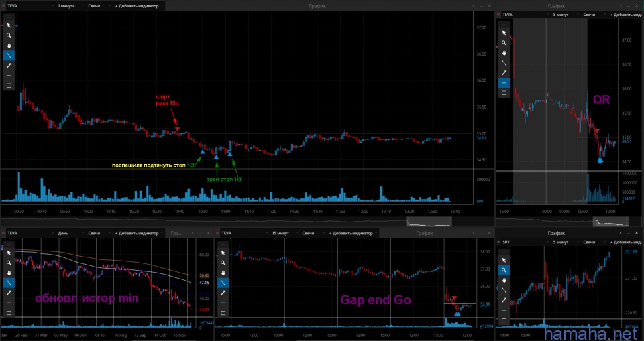Image resolution: width=644 pixels, height=341 pixels.
Task: Select the pointer tool in TEVA 5-minute chart
Action: pos(504,33)
